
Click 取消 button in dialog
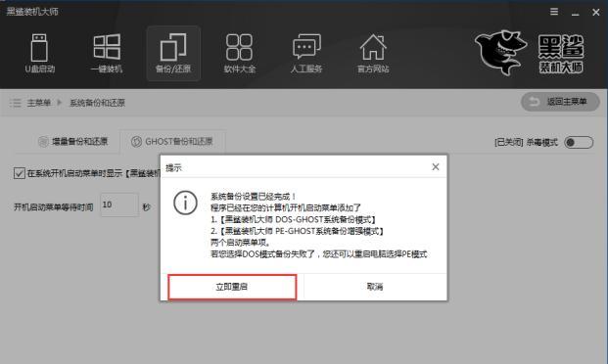pos(375,287)
